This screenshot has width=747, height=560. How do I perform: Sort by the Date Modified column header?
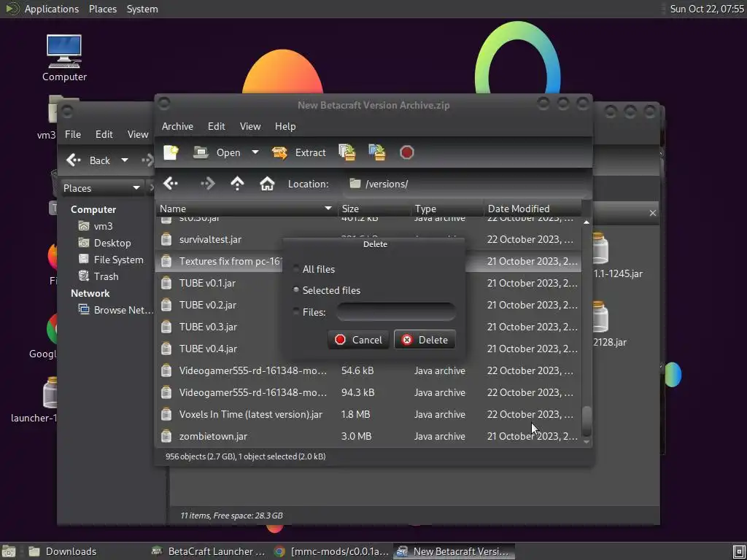(532, 209)
